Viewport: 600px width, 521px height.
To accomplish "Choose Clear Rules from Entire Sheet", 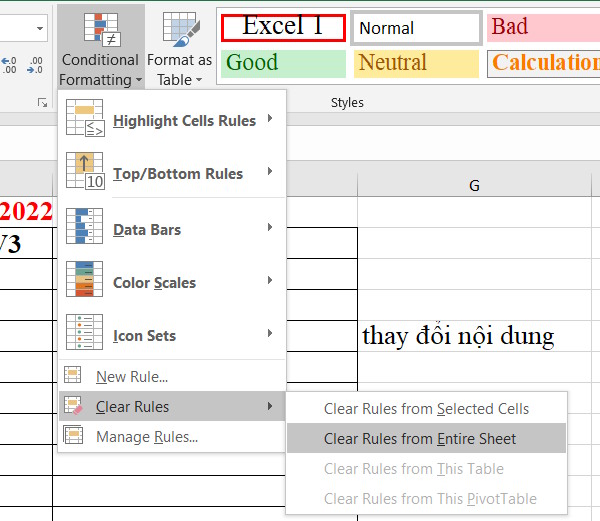I will pyautogui.click(x=426, y=438).
